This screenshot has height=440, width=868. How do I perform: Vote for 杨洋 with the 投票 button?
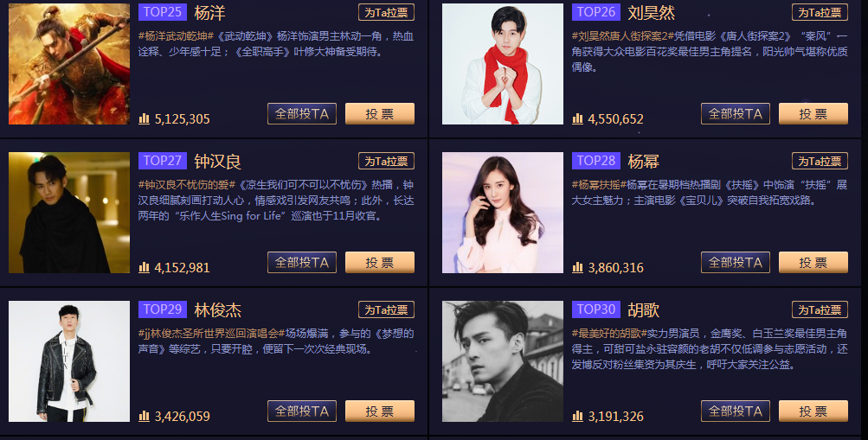pos(380,114)
